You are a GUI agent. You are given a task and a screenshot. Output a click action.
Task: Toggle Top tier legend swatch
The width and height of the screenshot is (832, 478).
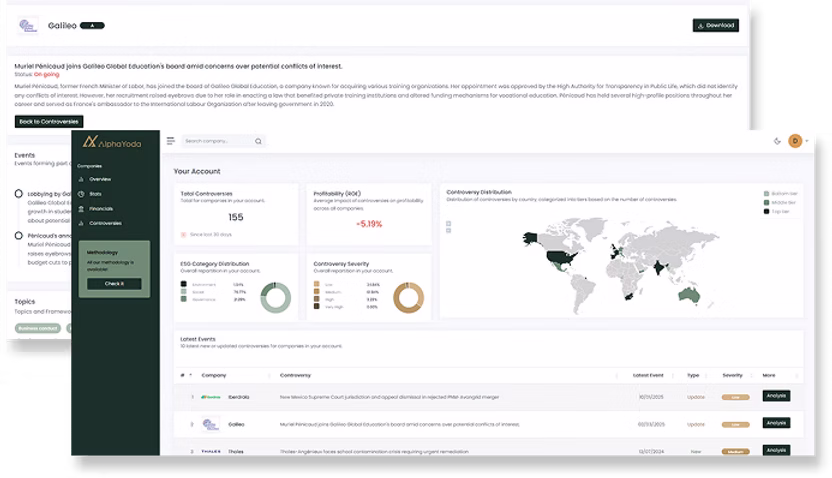tap(766, 211)
